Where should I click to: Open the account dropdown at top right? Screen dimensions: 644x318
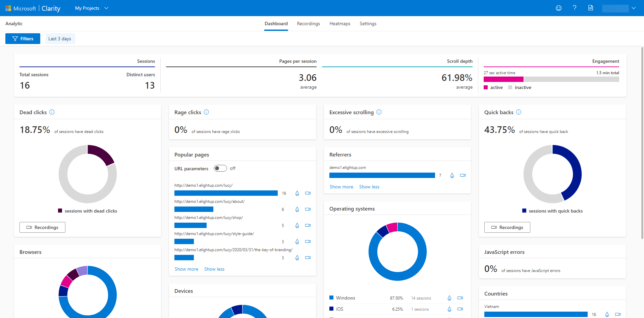[634, 8]
